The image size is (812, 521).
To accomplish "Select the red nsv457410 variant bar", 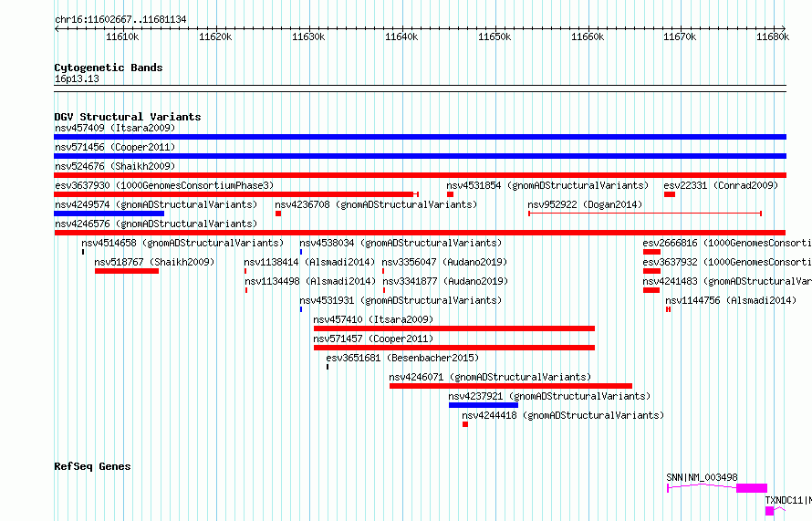I will click(454, 328).
